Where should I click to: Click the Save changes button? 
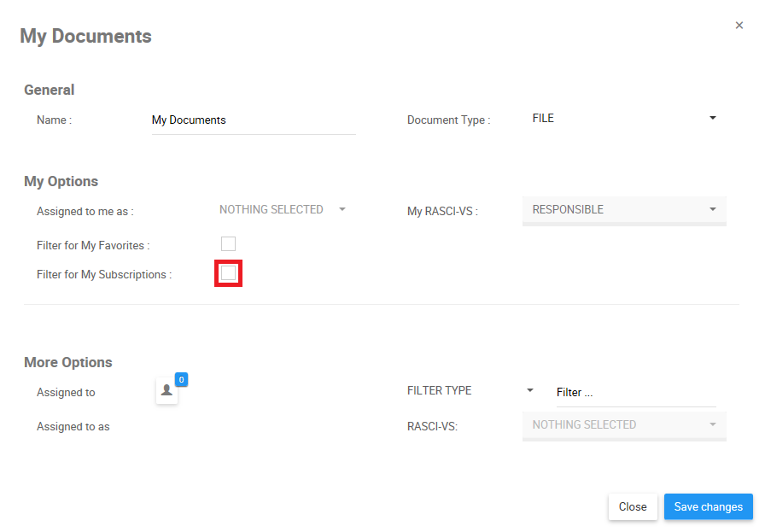coord(708,507)
